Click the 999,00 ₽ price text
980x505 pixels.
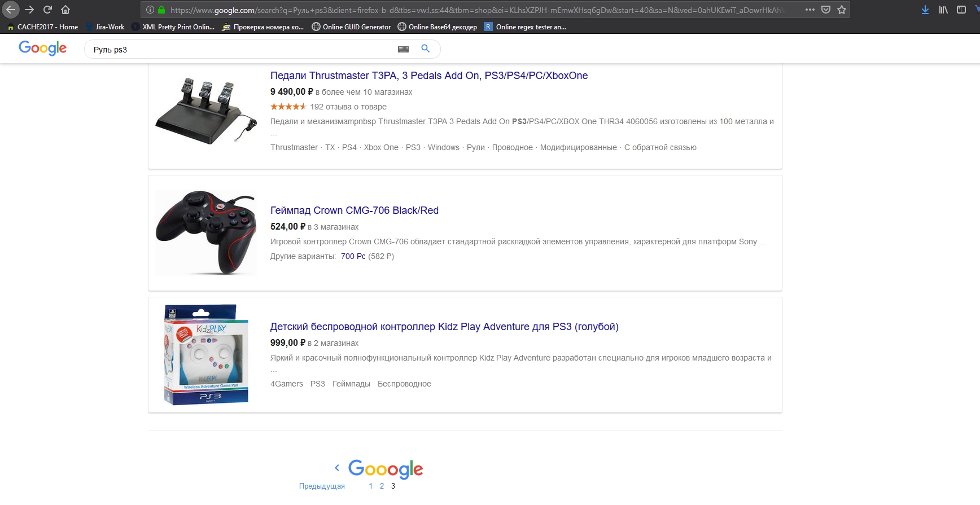click(288, 342)
